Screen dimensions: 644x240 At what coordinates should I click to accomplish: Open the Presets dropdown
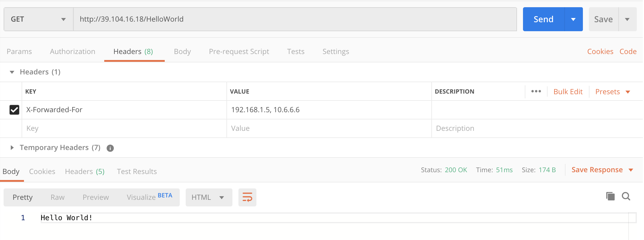tap(613, 92)
